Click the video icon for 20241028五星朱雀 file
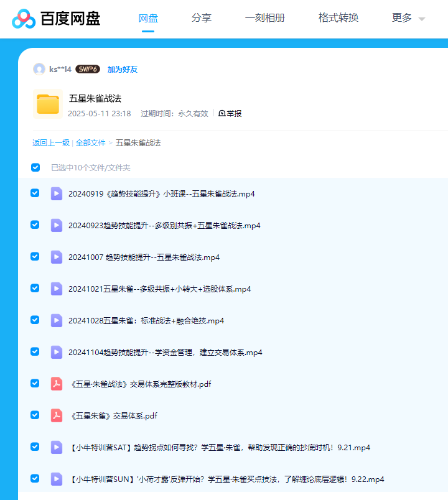The image size is (448, 500). pos(57,320)
